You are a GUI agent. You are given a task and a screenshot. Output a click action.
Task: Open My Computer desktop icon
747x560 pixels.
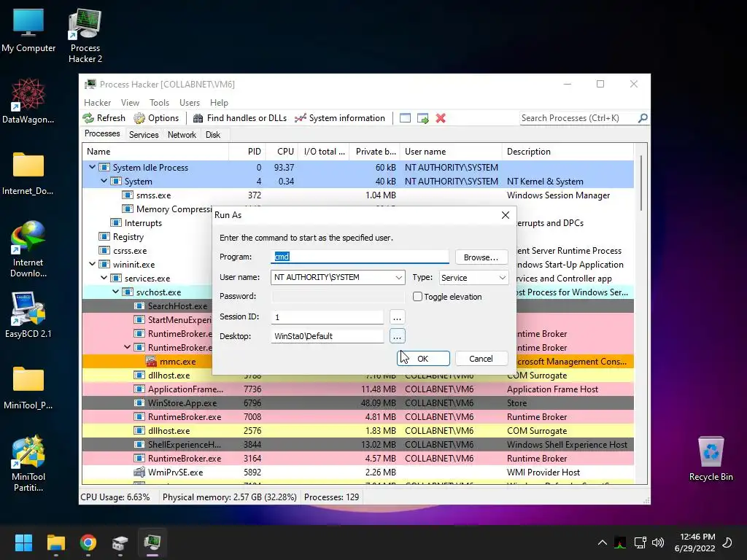point(28,31)
